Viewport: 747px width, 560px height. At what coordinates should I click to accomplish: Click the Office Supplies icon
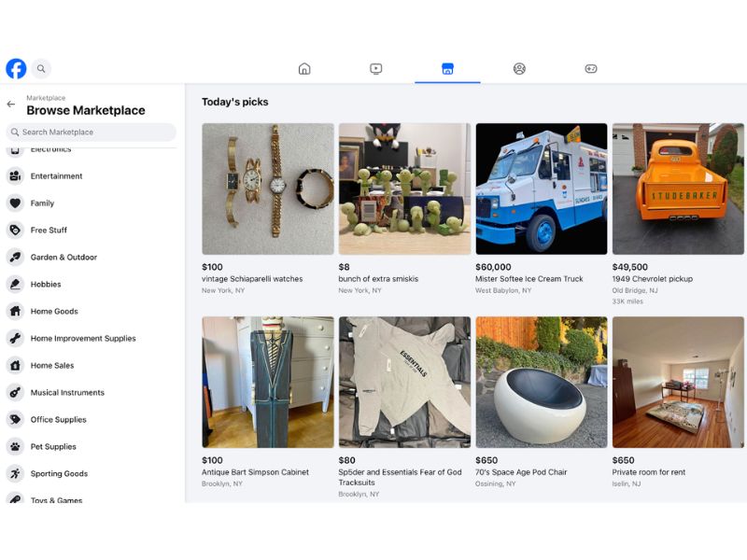point(15,419)
